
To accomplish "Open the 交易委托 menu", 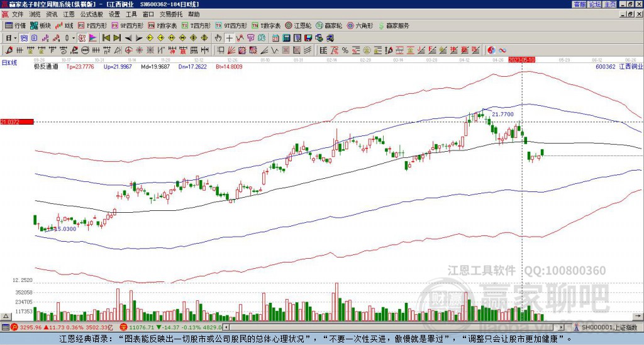I will pos(171,14).
